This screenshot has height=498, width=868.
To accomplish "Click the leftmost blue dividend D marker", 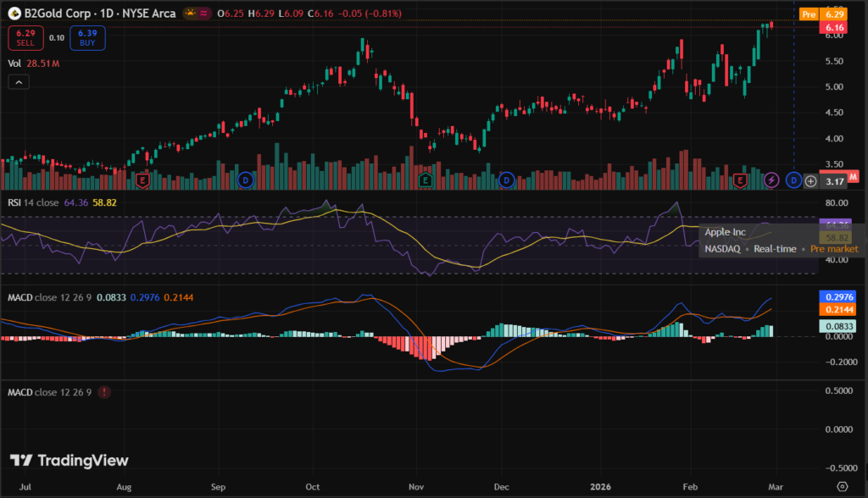I will pos(246,180).
